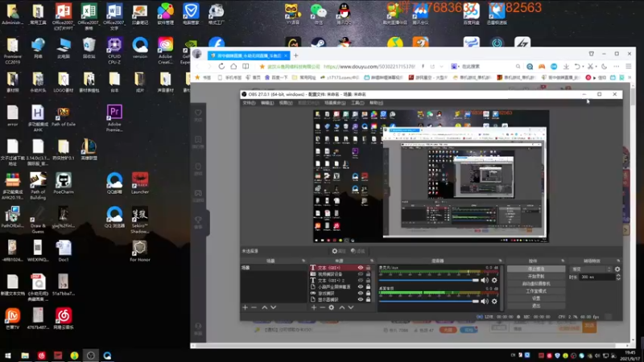Pop out the Controls dock panel
Screen dimensions: 644x362
pyautogui.click(x=563, y=261)
